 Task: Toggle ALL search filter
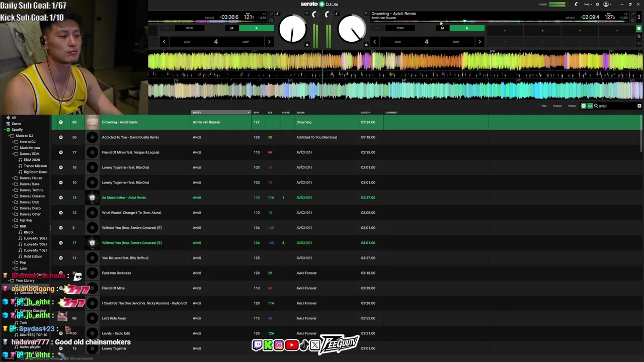pos(590,106)
